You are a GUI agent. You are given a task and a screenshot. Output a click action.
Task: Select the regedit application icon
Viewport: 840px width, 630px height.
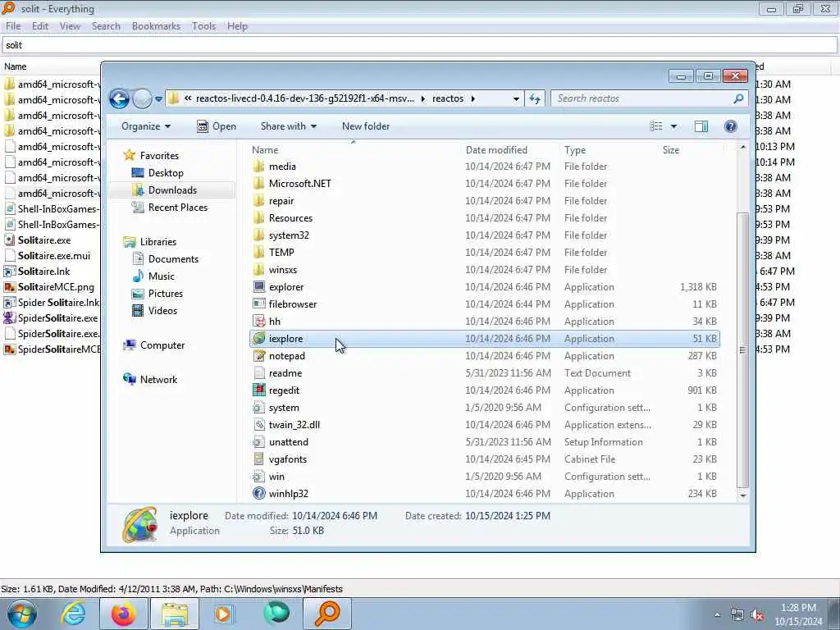[x=258, y=390]
